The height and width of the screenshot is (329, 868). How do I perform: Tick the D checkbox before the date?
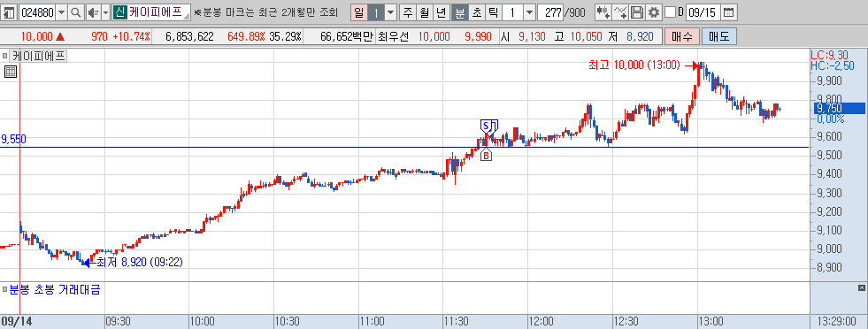[670, 11]
